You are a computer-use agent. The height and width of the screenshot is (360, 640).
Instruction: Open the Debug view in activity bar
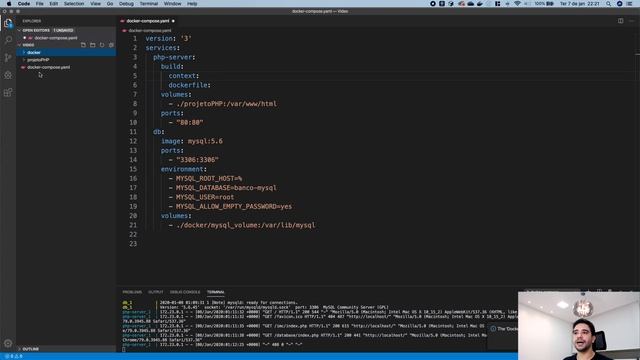(x=8, y=75)
